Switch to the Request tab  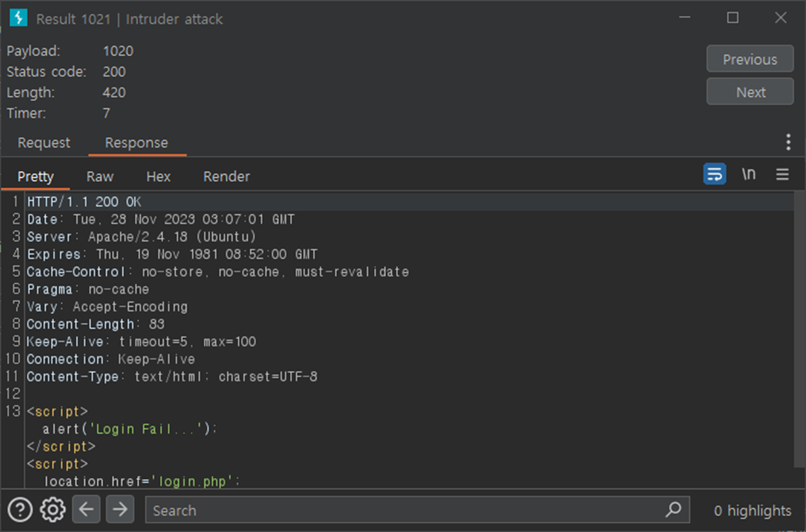pos(44,143)
